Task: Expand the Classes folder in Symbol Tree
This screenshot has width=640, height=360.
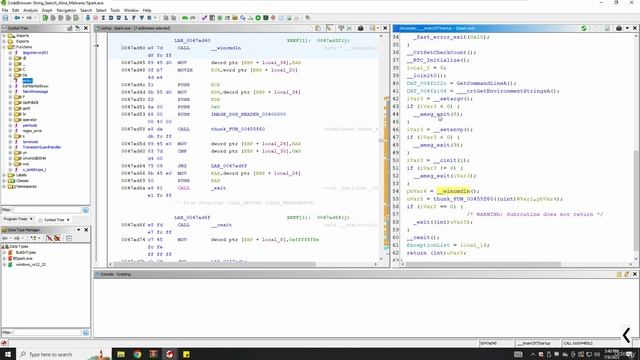Action: click(4, 181)
